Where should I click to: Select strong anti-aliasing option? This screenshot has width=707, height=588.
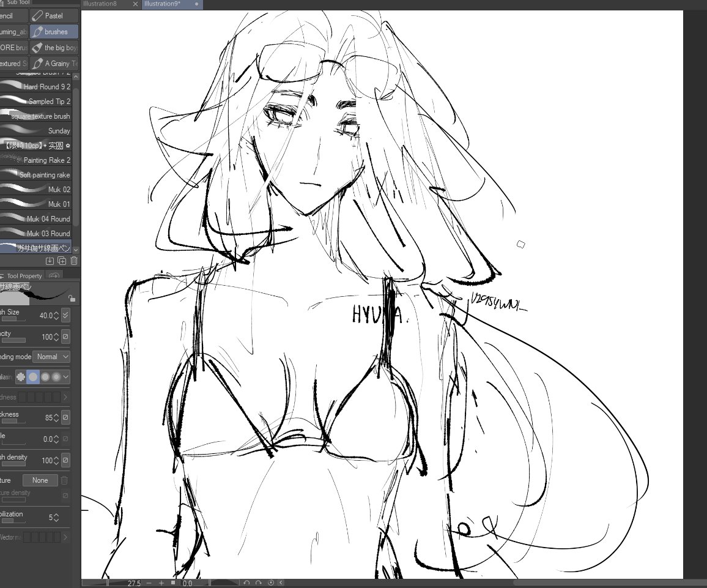(x=56, y=376)
